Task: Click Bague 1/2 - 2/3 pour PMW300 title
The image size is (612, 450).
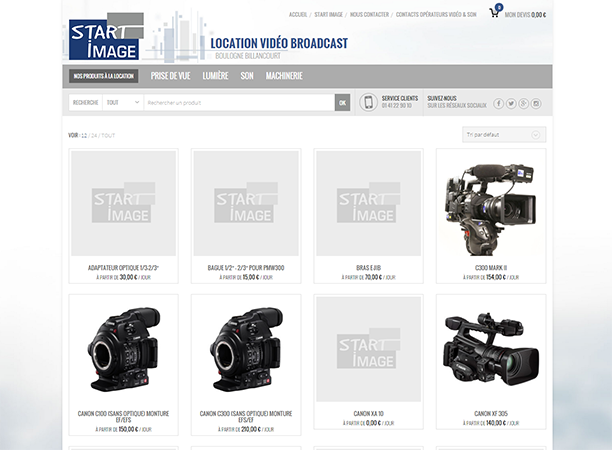Action: click(246, 268)
